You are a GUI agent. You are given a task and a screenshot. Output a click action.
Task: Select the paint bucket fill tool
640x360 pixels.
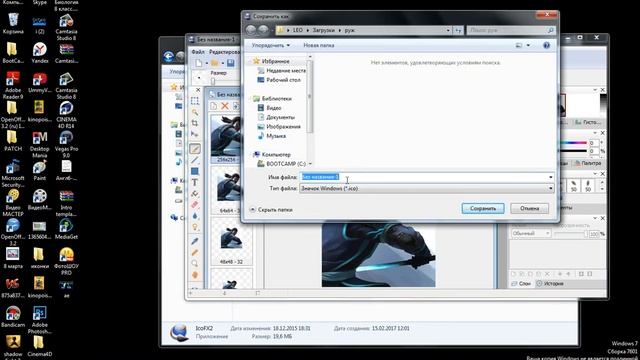195,193
